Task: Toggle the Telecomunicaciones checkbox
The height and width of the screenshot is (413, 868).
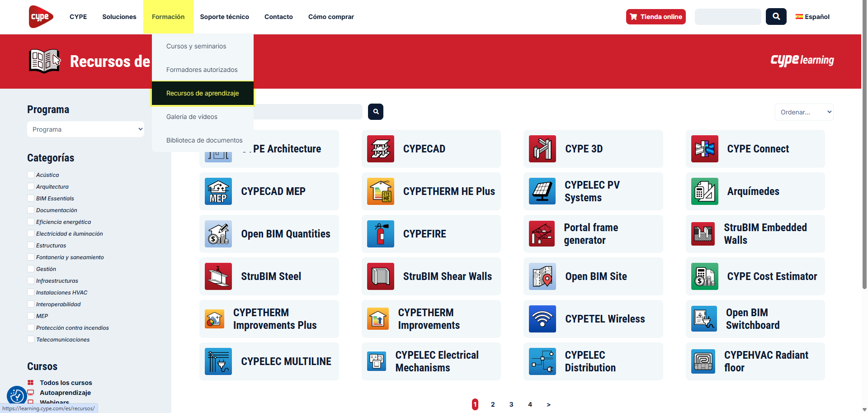Action: click(31, 339)
